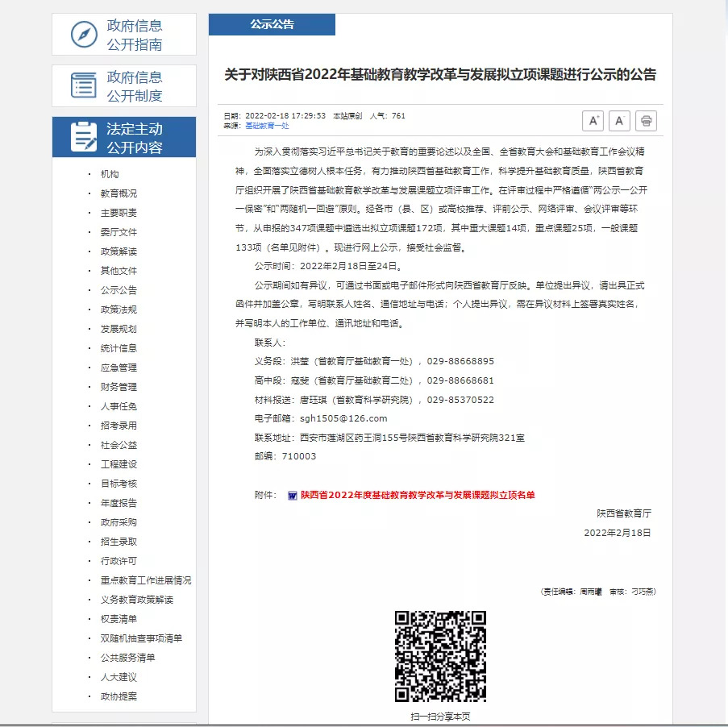Click the QR code share image
The width and height of the screenshot is (728, 727).
tap(440, 656)
